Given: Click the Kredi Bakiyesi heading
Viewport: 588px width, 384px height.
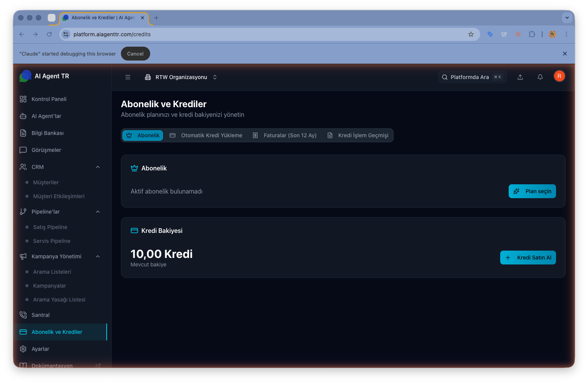Looking at the screenshot, I should (x=162, y=231).
